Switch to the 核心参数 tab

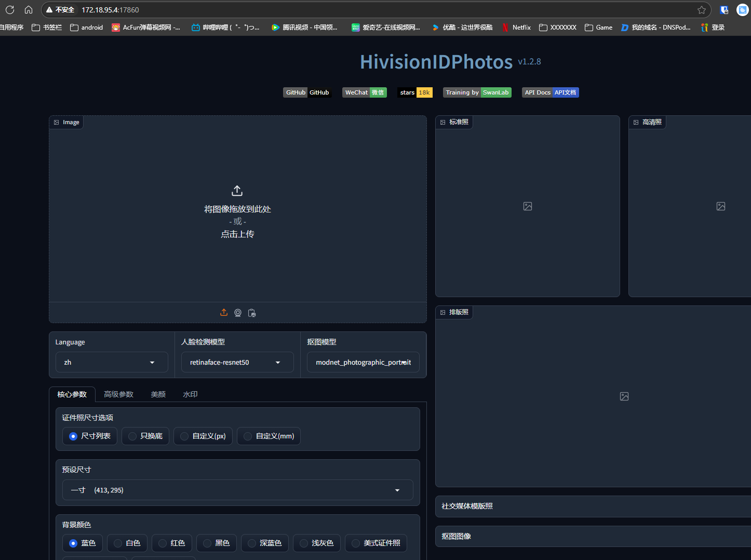click(x=72, y=394)
